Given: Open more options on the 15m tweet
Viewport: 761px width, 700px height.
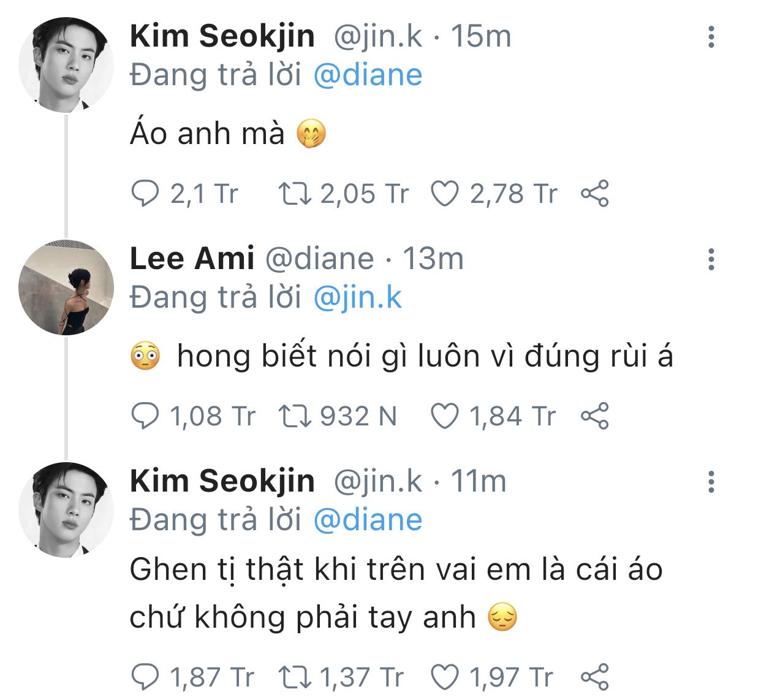Looking at the screenshot, I should click(711, 37).
